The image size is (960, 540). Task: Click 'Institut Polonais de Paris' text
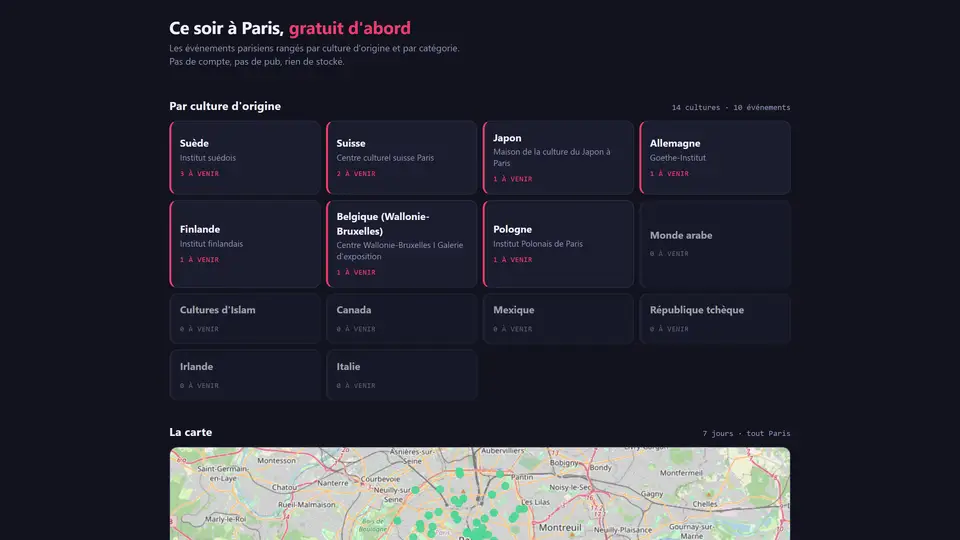538,244
